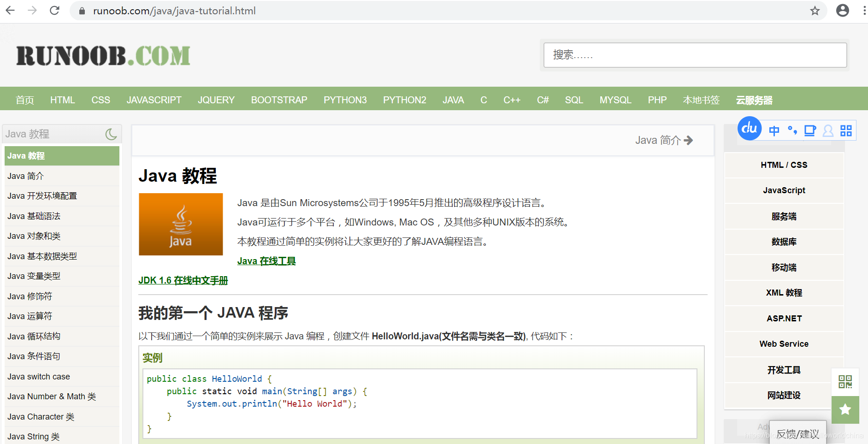Open the soft keyboard icon

pos(810,131)
